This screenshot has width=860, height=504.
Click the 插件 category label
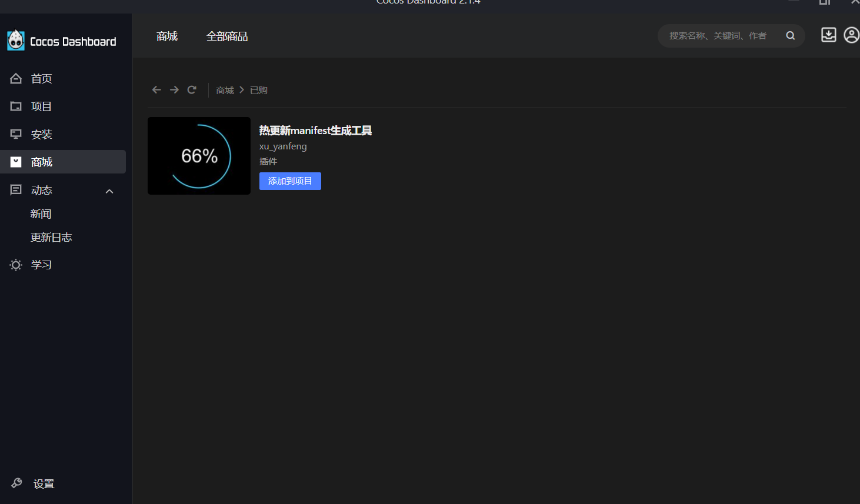(268, 162)
